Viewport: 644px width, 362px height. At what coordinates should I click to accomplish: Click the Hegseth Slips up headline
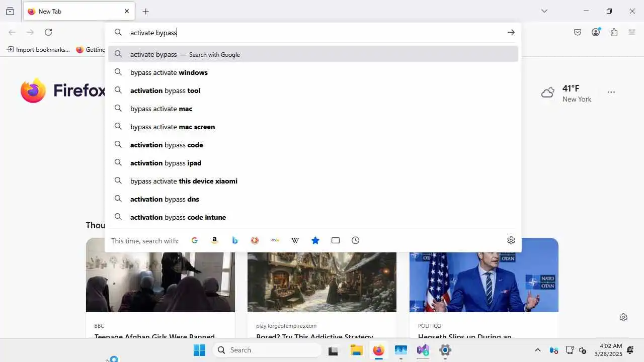pos(465,336)
